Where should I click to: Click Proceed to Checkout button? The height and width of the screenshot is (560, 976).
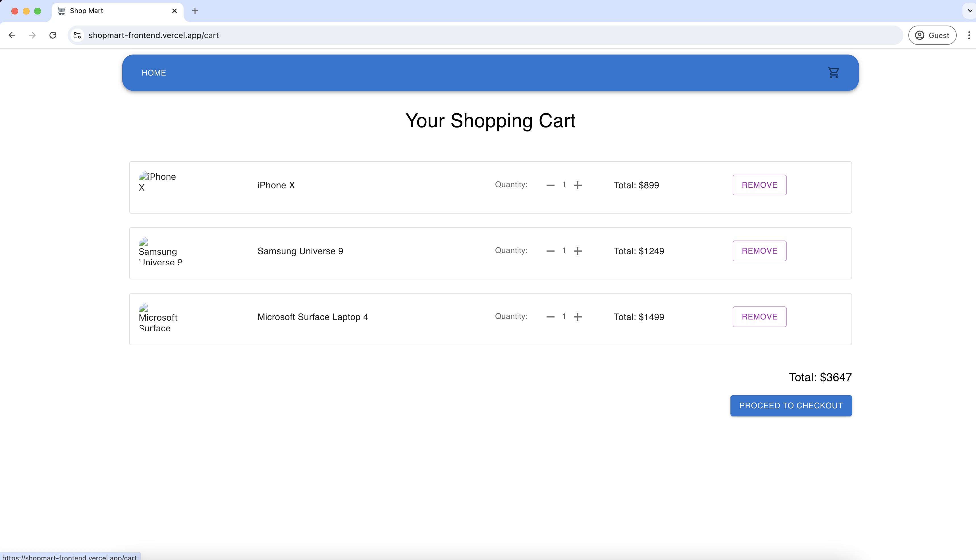coord(791,406)
